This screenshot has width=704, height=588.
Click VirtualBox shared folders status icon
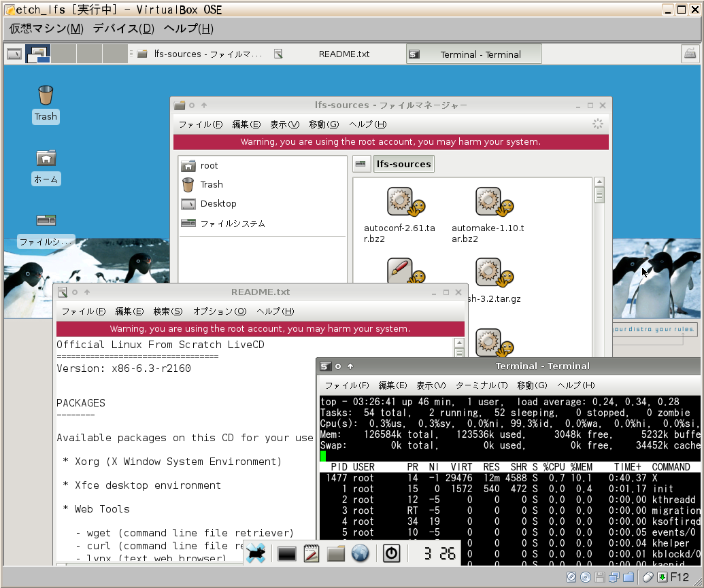pos(629,577)
